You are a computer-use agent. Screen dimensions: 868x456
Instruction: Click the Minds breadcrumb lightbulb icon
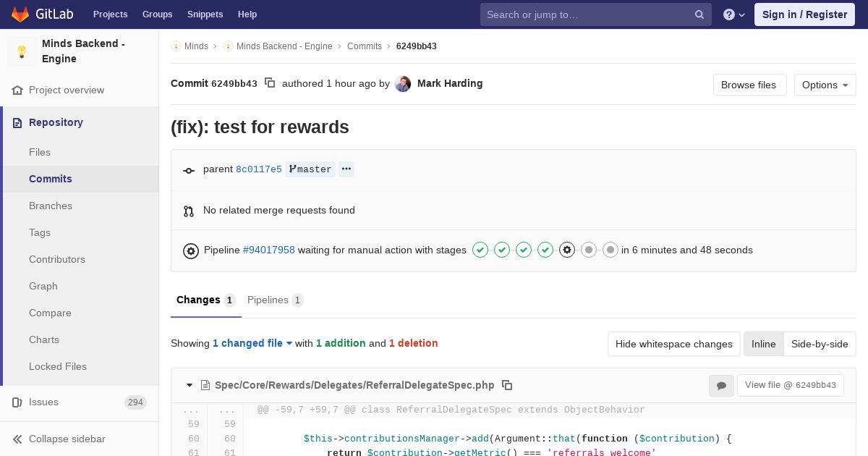click(176, 46)
